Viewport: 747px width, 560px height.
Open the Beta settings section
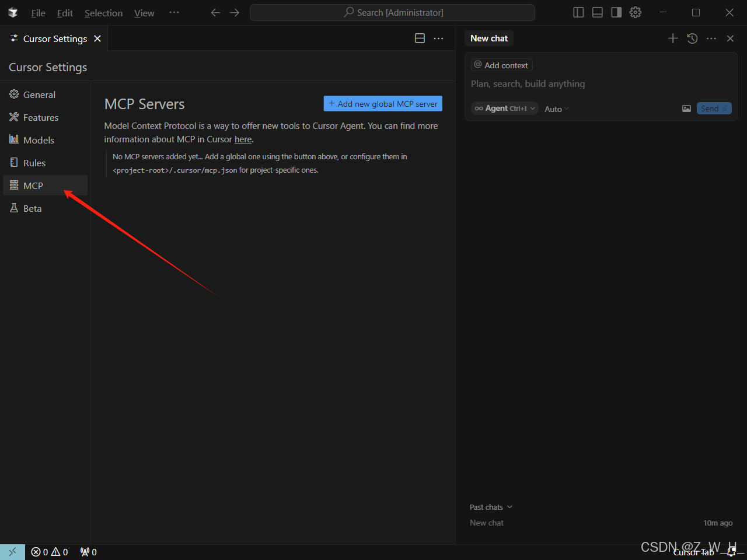point(45,208)
